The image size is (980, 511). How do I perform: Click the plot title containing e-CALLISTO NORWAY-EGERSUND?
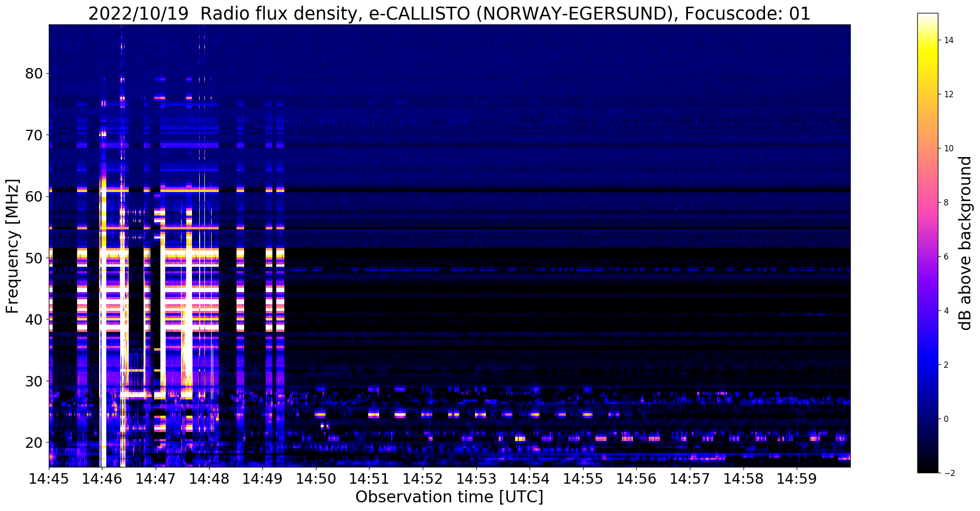click(x=449, y=13)
